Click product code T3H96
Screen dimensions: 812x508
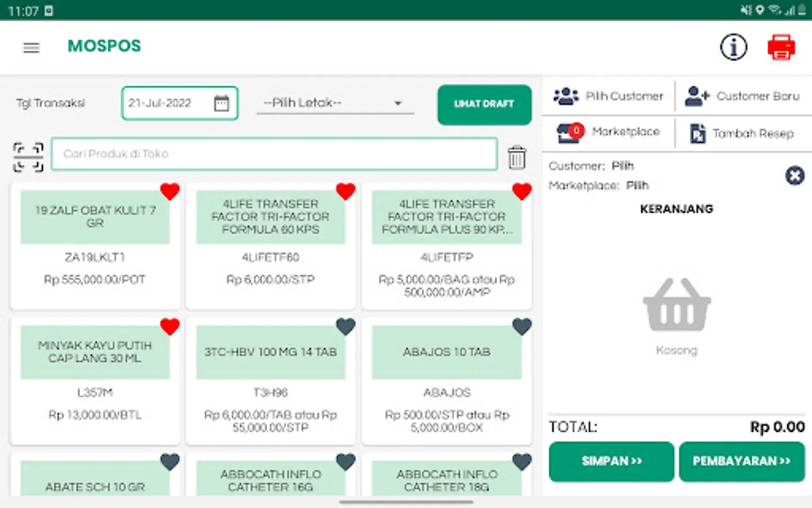pyautogui.click(x=271, y=392)
